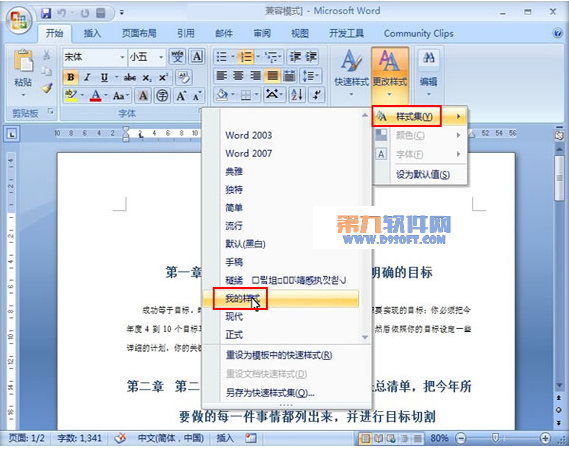The height and width of the screenshot is (450, 569).
Task: Open the Word Help icon
Action: pyautogui.click(x=557, y=33)
